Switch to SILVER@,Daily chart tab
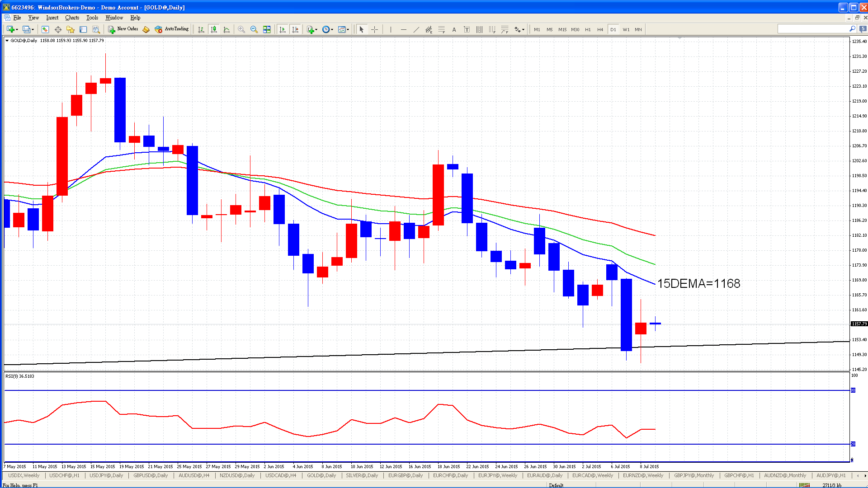The height and width of the screenshot is (488, 868). [362, 475]
